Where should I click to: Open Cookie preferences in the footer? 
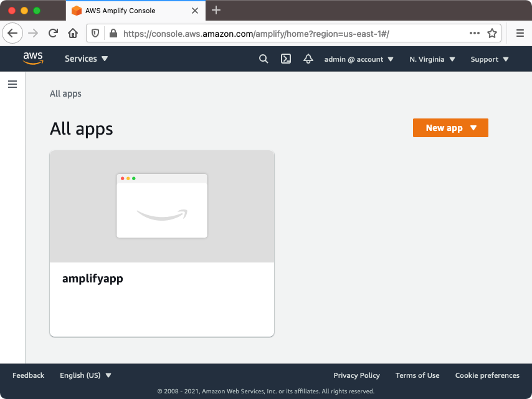click(x=487, y=375)
